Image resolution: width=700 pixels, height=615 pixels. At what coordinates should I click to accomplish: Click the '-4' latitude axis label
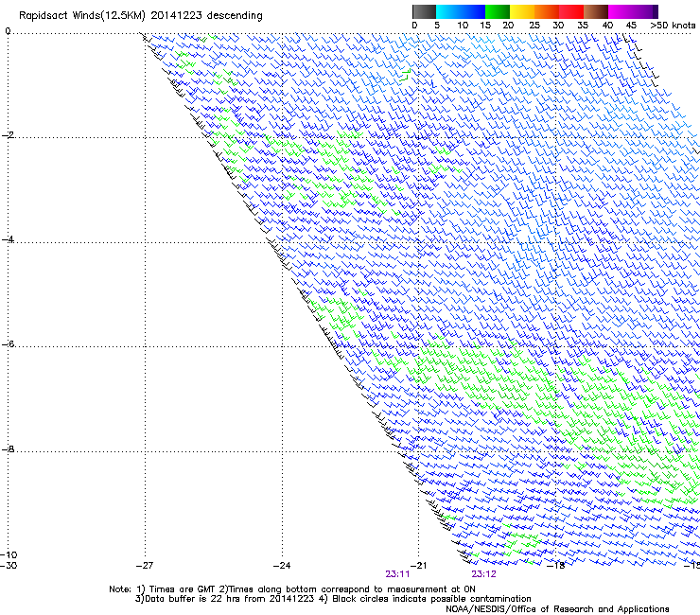(9, 239)
